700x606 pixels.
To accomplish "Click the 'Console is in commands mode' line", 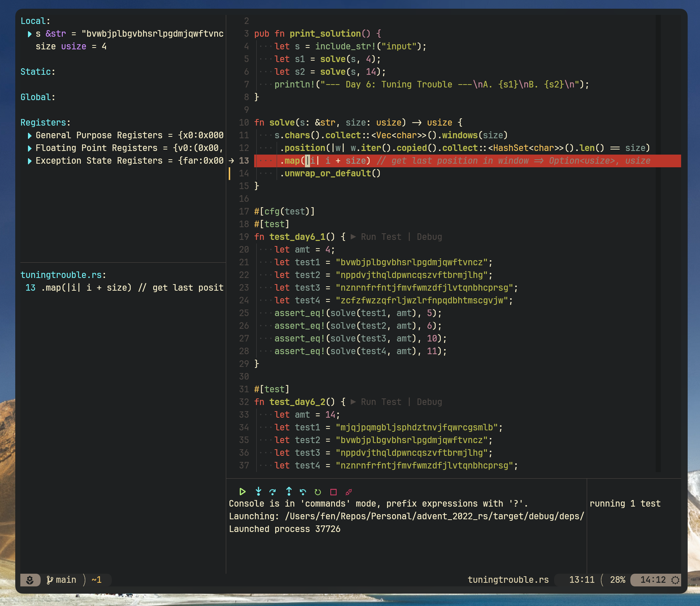I will pyautogui.click(x=378, y=504).
